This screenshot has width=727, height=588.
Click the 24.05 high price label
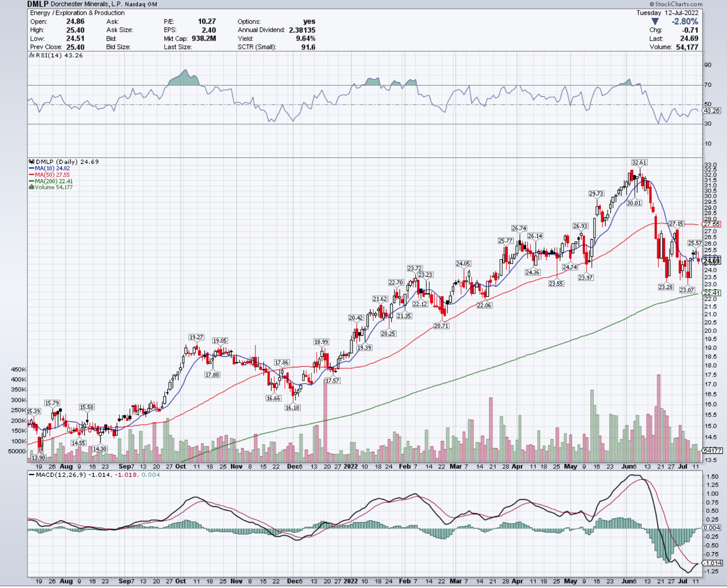[x=463, y=264]
